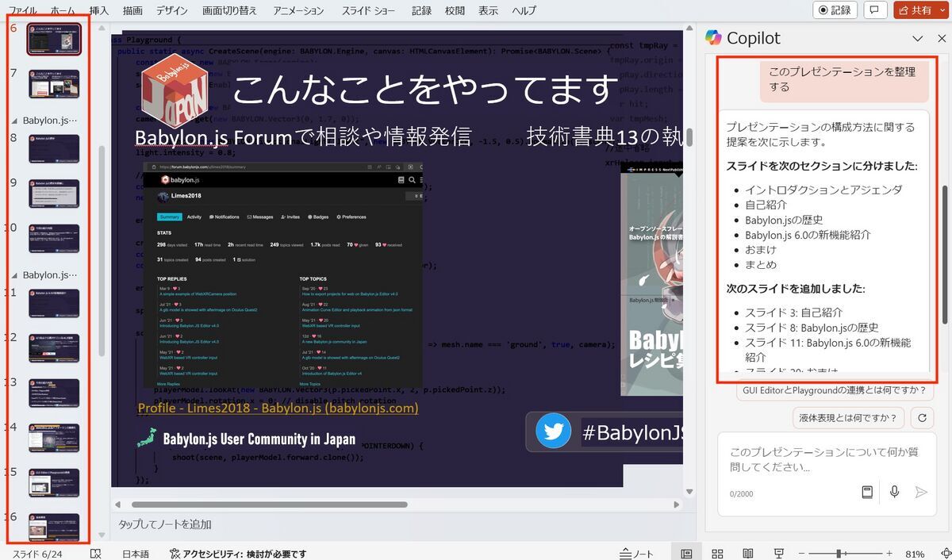Click タップしてノートを追加 notes area
This screenshot has height=560, width=952.
coord(164,524)
